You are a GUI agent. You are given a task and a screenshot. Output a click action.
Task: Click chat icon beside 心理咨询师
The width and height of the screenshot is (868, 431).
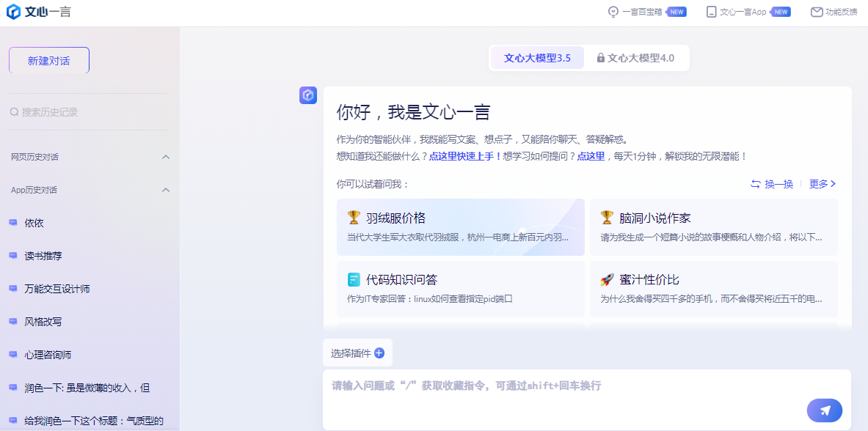click(x=13, y=355)
